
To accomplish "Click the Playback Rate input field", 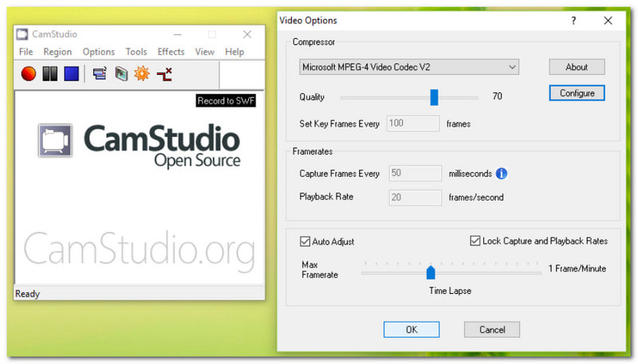I will [415, 198].
